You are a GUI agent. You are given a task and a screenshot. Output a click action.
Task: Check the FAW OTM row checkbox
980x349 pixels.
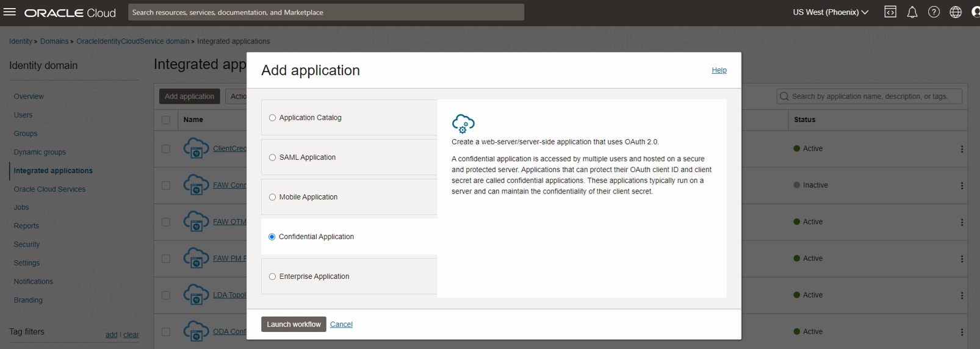click(x=166, y=222)
